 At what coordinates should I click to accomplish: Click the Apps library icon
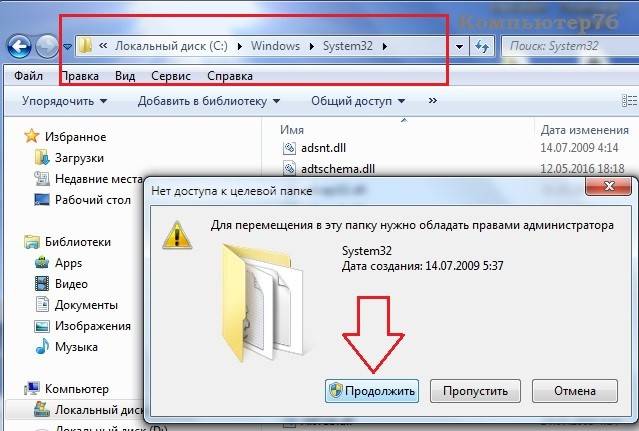pyautogui.click(x=42, y=263)
